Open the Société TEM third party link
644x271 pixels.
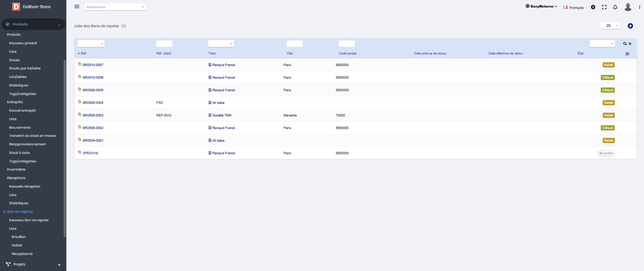pos(222,115)
